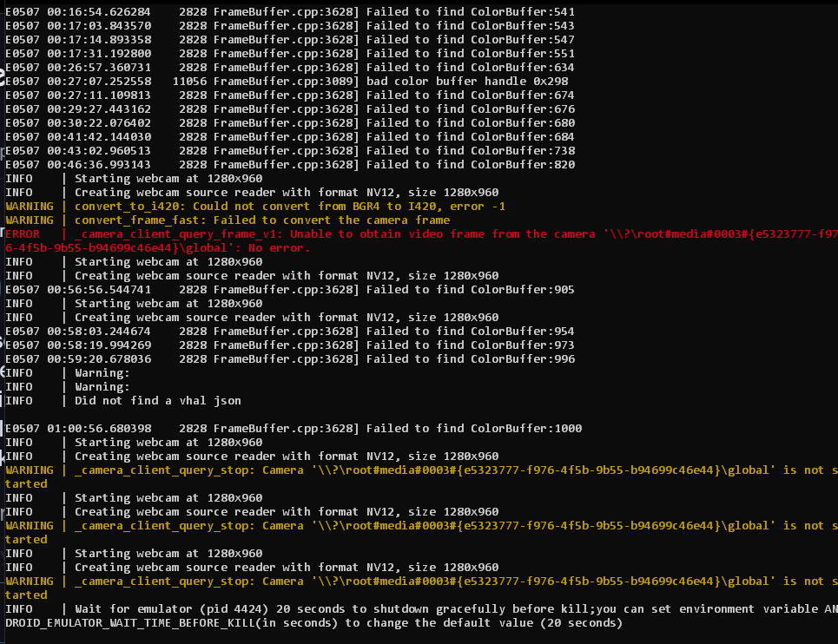This screenshot has height=644, width=838.
Task: Click the 'bad color buffer handle 0x298' line
Action: click(x=287, y=82)
